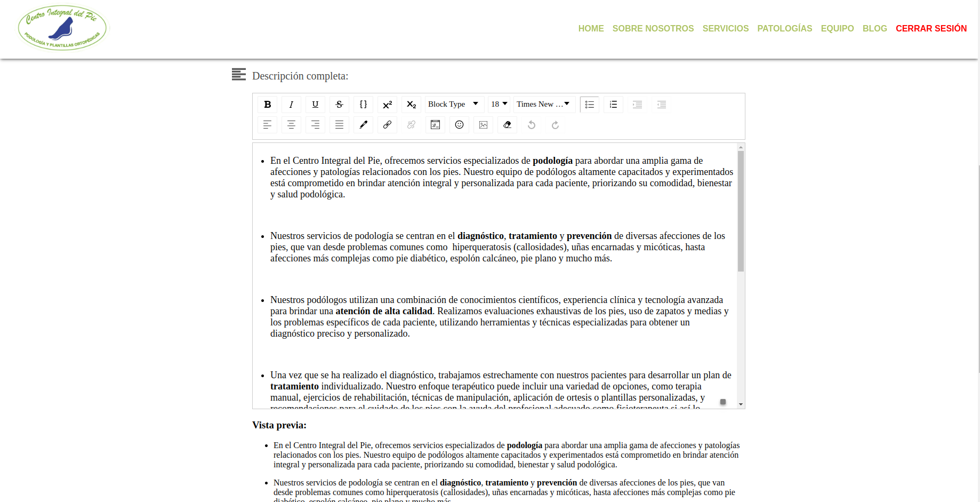Expand the Times New Roman font dropdown

pyautogui.click(x=543, y=105)
